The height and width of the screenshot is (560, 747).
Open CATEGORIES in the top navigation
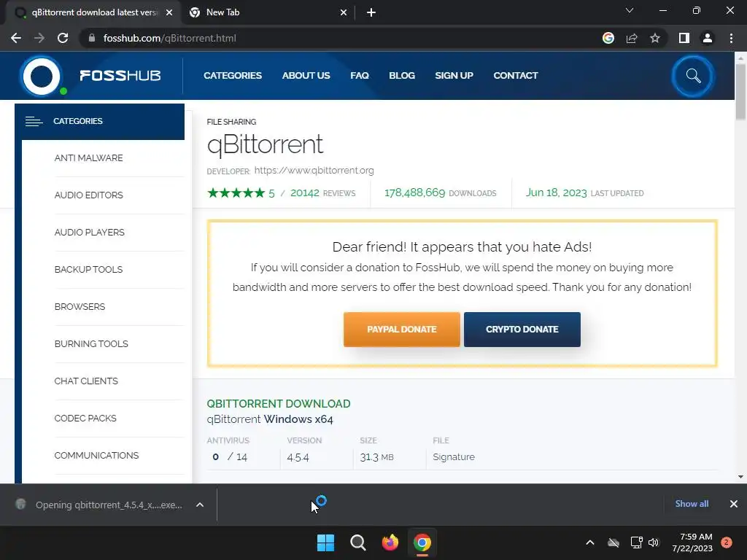tap(233, 76)
